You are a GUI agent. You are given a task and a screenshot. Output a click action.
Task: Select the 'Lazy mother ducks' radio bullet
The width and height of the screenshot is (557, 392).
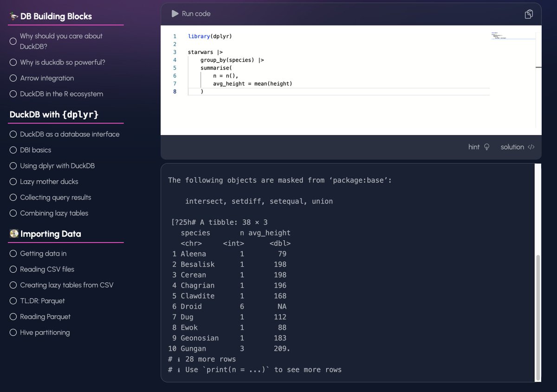(x=14, y=181)
